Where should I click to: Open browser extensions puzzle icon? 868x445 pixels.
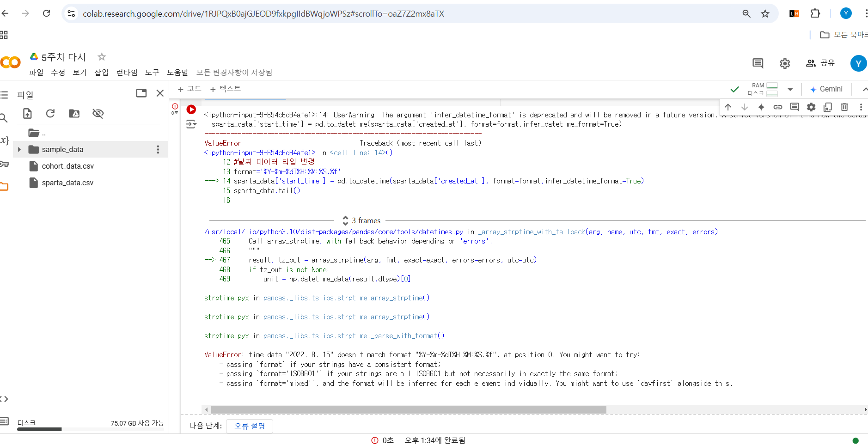815,13
